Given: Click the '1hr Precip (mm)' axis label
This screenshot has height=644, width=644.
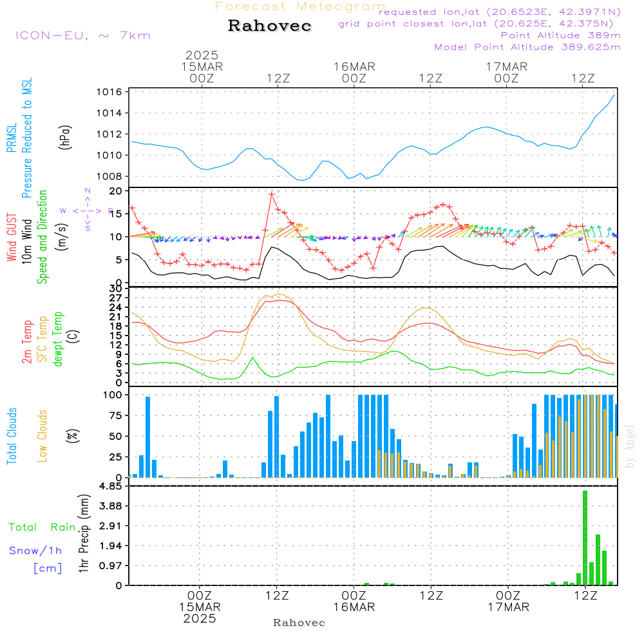Looking at the screenshot, I should [x=84, y=533].
